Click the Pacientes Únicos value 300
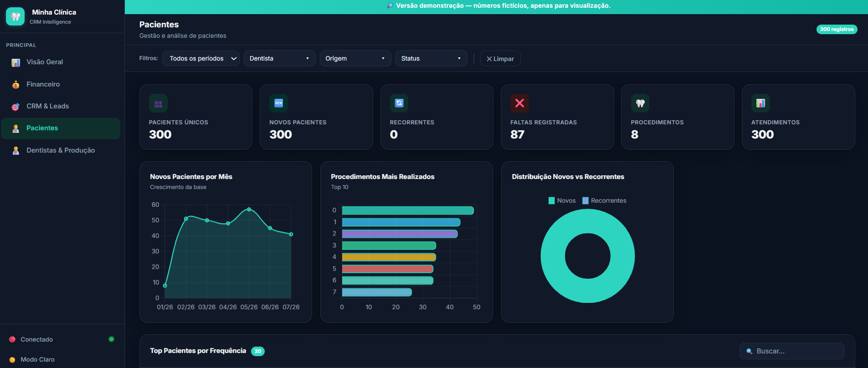Image resolution: width=868 pixels, height=368 pixels. tap(160, 135)
